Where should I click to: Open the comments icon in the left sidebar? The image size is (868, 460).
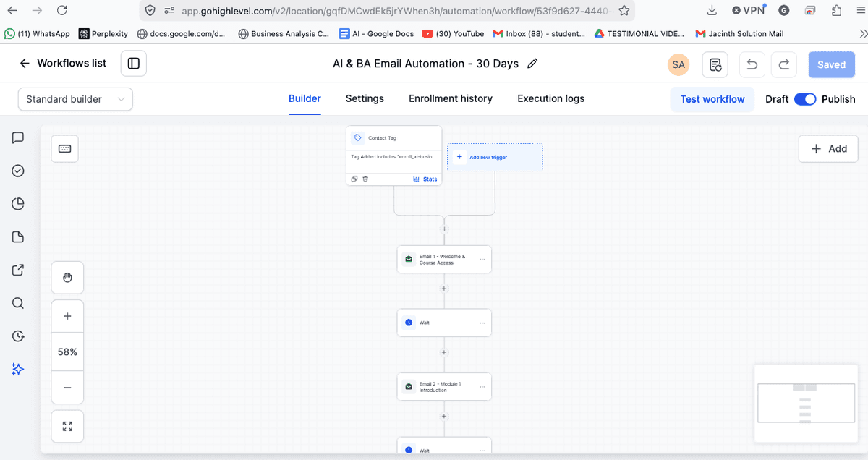pyautogui.click(x=18, y=137)
